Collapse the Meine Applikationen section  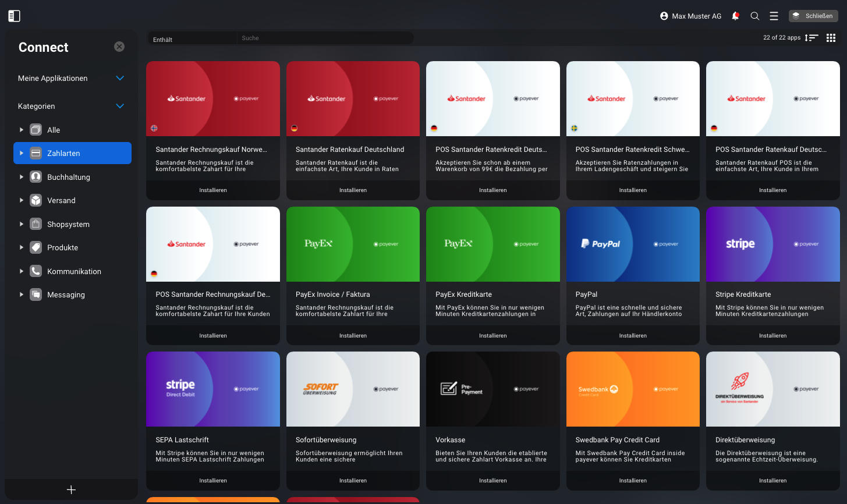point(120,78)
